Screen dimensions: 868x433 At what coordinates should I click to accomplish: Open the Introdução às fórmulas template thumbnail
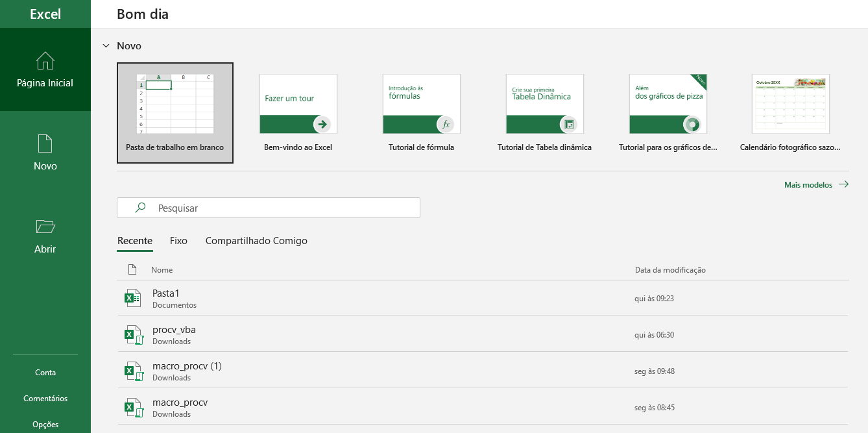(422, 104)
